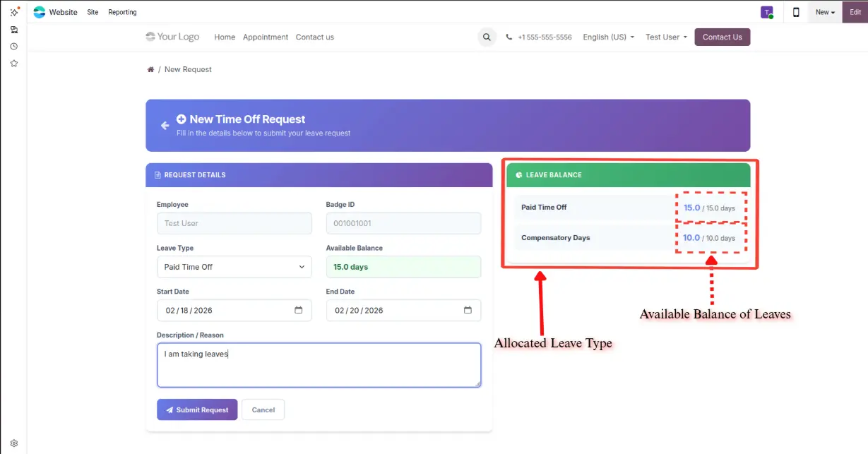Image resolution: width=868 pixels, height=454 pixels.
Task: Open settings gear at bottom left
Action: click(13, 443)
